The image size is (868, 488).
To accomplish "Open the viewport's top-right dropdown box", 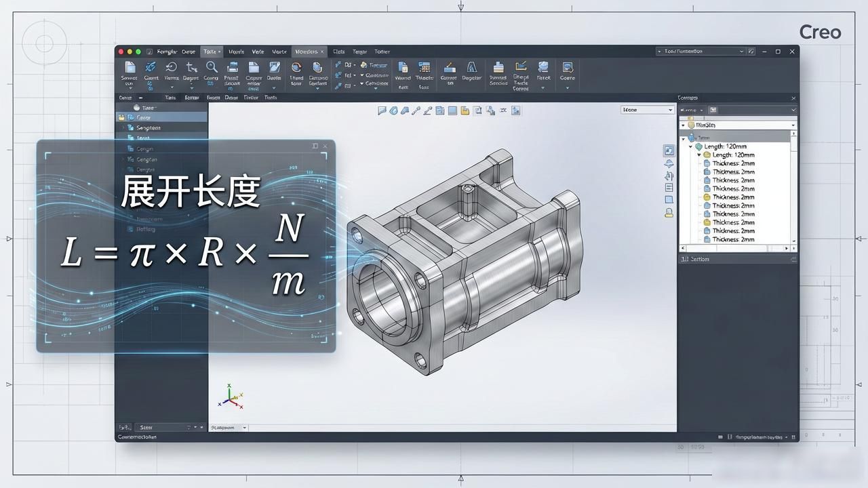I will click(648, 110).
